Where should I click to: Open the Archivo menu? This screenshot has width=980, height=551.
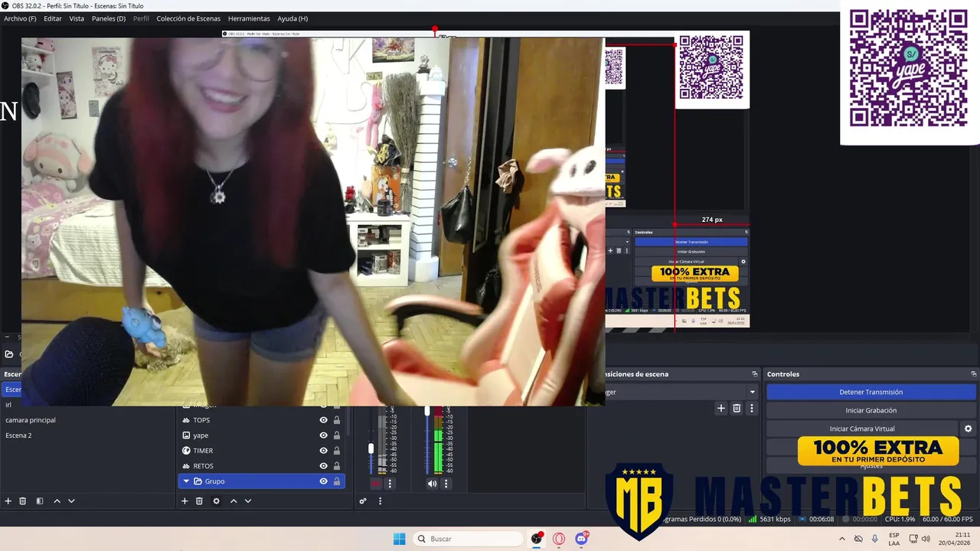[20, 18]
